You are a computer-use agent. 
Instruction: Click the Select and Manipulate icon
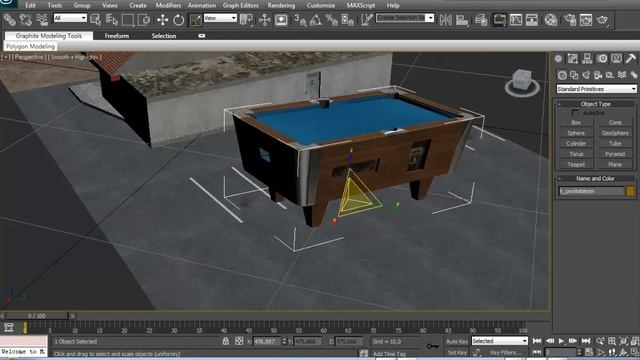264,20
